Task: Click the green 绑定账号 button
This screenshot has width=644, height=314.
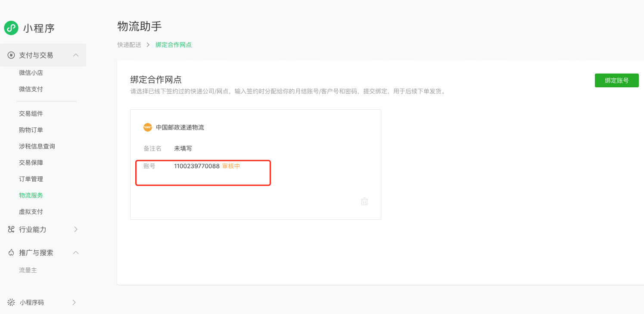Action: 617,80
